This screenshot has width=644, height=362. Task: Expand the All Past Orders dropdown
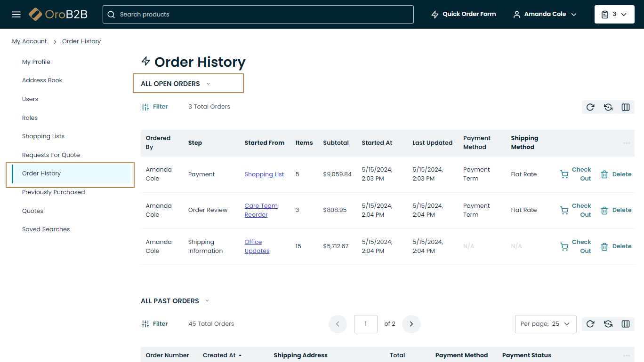175,301
